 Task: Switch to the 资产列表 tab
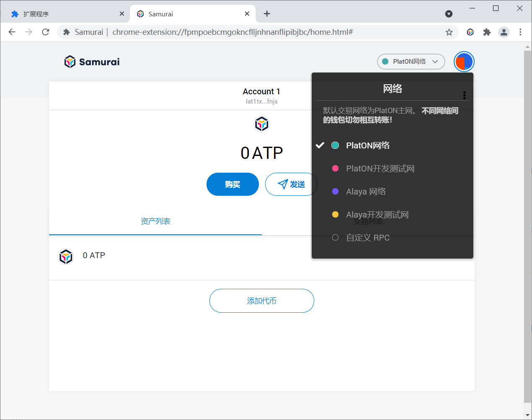[x=155, y=221]
